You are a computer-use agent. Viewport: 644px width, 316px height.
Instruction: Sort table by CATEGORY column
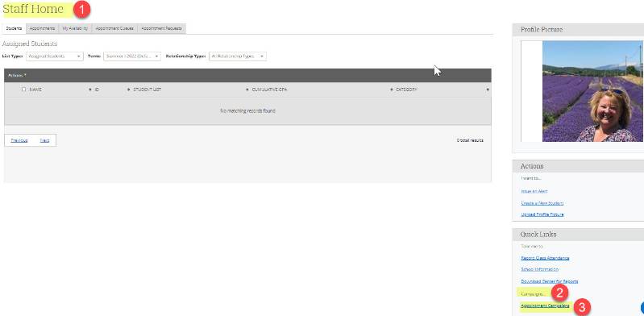point(406,89)
